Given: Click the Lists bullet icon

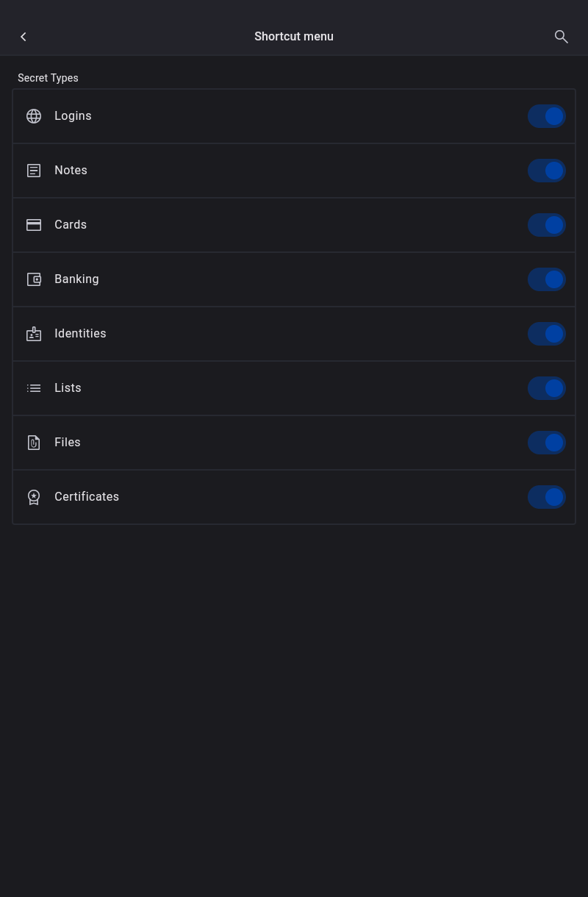Looking at the screenshot, I should pos(34,388).
